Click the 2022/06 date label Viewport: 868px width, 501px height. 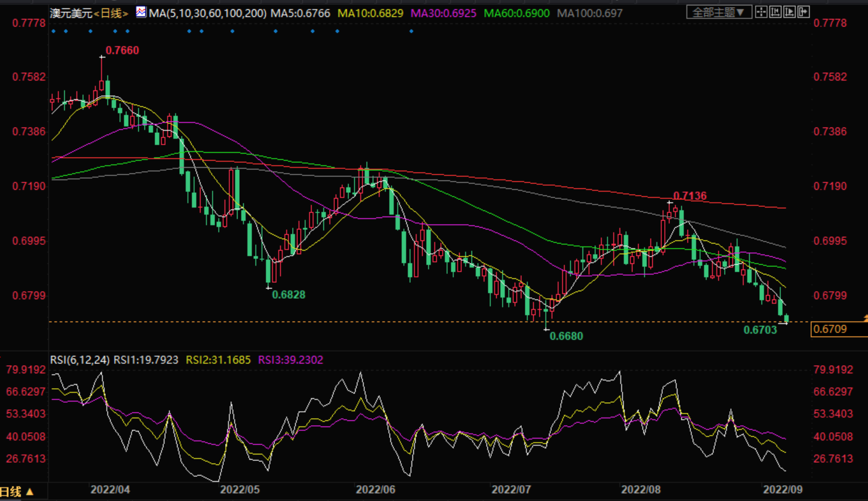[376, 490]
